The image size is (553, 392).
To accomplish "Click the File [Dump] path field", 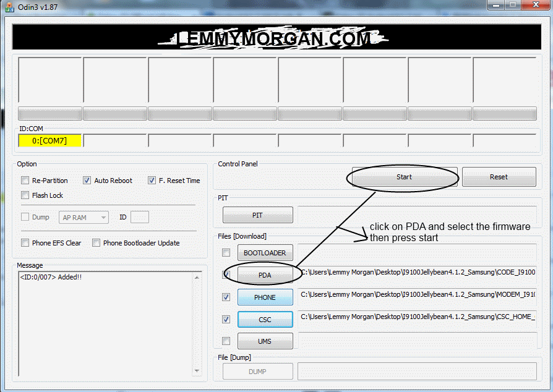I will pyautogui.click(x=418, y=372).
